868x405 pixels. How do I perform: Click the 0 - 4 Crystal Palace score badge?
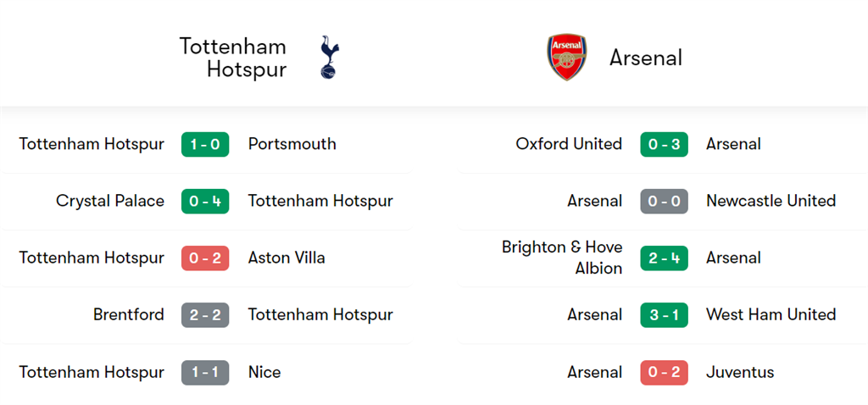pos(205,201)
